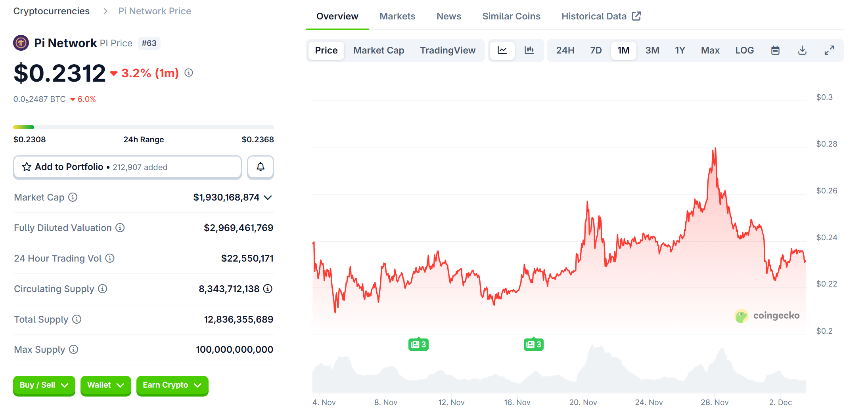The height and width of the screenshot is (409, 868).
Task: Expand the Market Cap value chevron
Action: [x=268, y=197]
